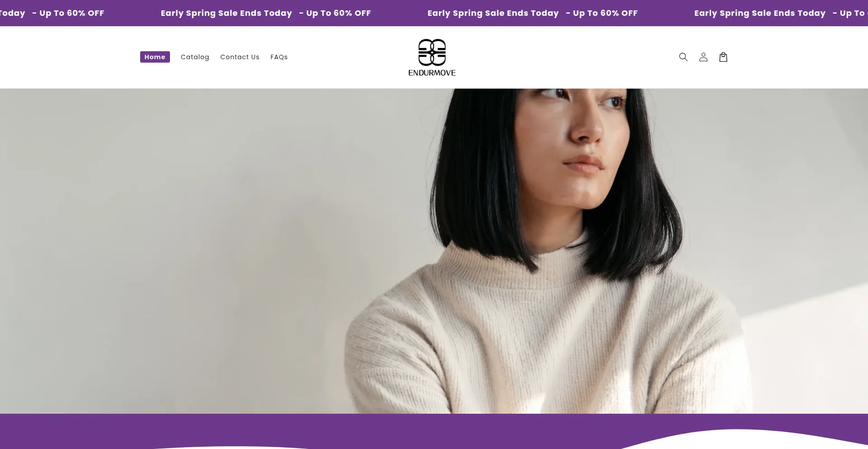Click the empty gray wall area of hero banner
Viewport: 868px width, 449px height.
(181, 249)
